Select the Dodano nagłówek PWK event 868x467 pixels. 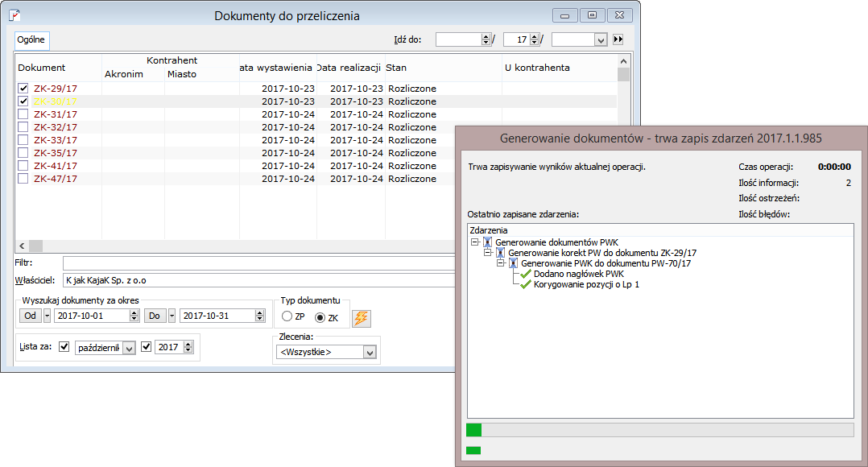tap(578, 274)
